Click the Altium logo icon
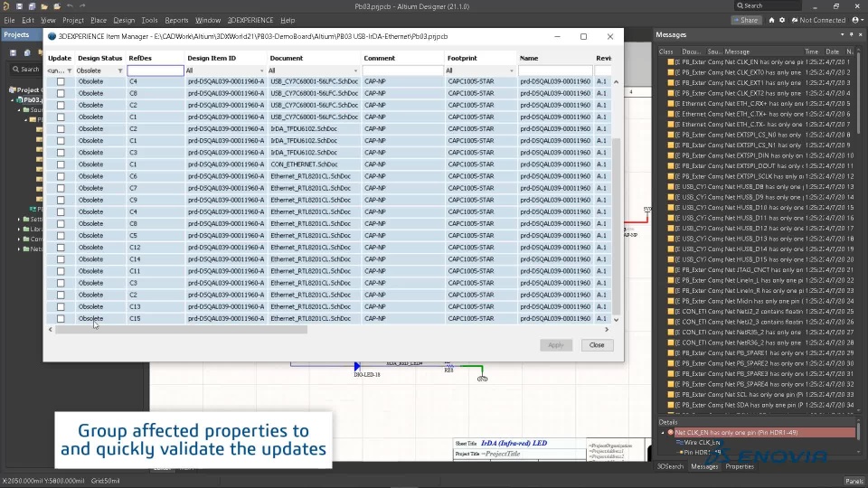Image resolution: width=868 pixels, height=488 pixels. pyautogui.click(x=6, y=6)
